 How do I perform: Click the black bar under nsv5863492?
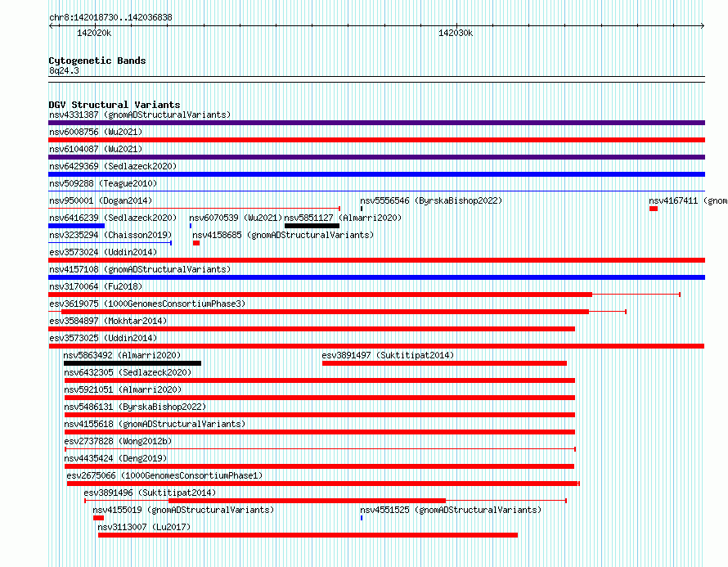133,363
